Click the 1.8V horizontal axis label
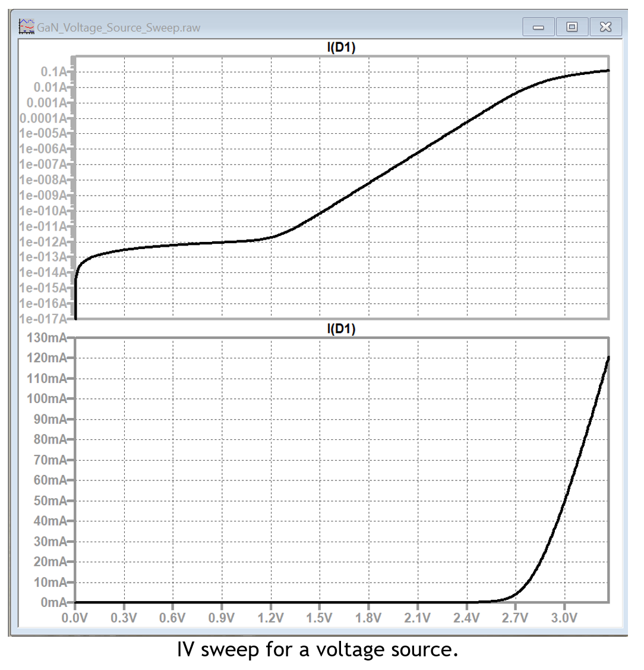Image resolution: width=644 pixels, height=670 pixels. click(x=368, y=618)
